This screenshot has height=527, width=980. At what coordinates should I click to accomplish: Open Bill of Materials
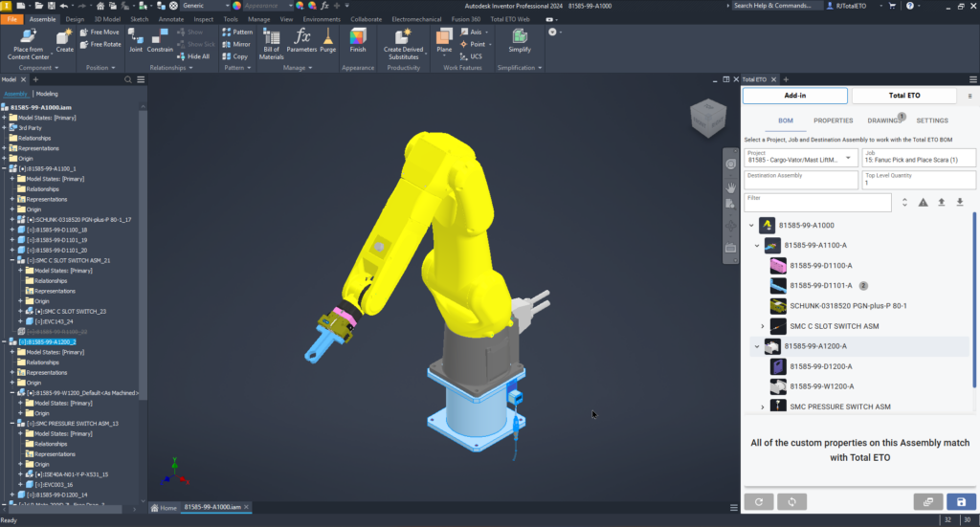pyautogui.click(x=271, y=44)
